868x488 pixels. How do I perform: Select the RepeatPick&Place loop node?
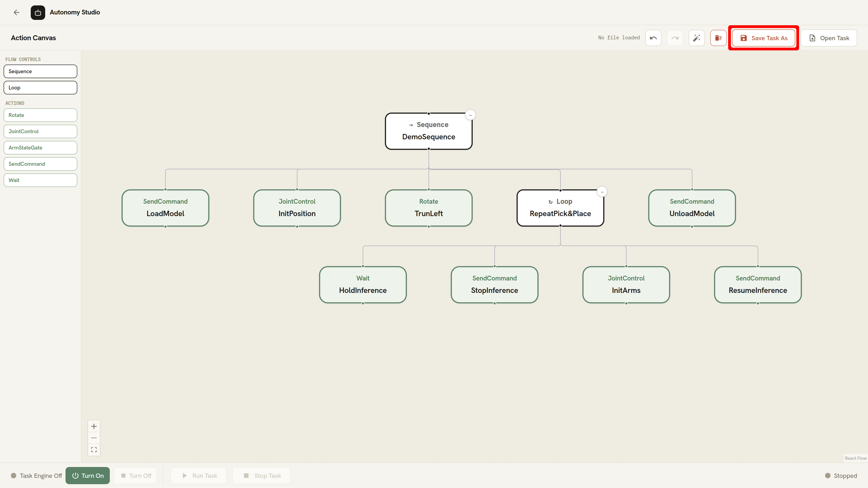pos(560,208)
